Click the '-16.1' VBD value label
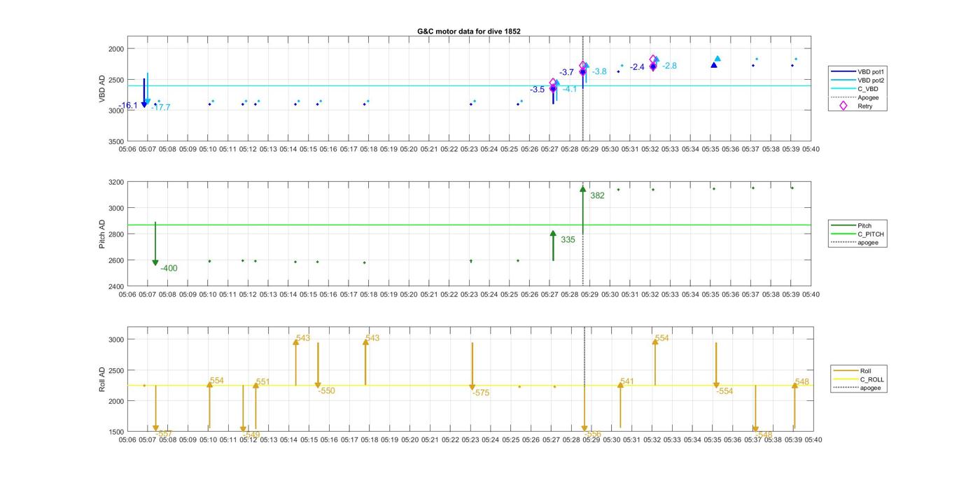This screenshot has width=980, height=485. click(x=128, y=106)
